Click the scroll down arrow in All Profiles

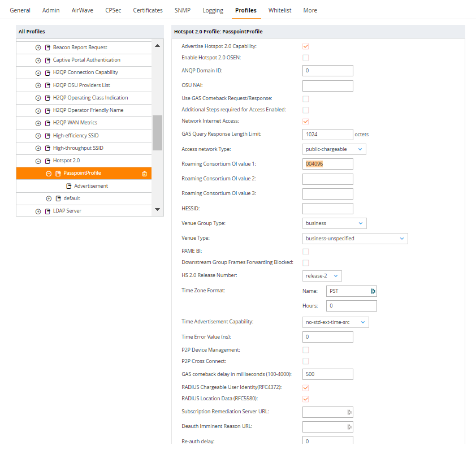[x=157, y=209]
